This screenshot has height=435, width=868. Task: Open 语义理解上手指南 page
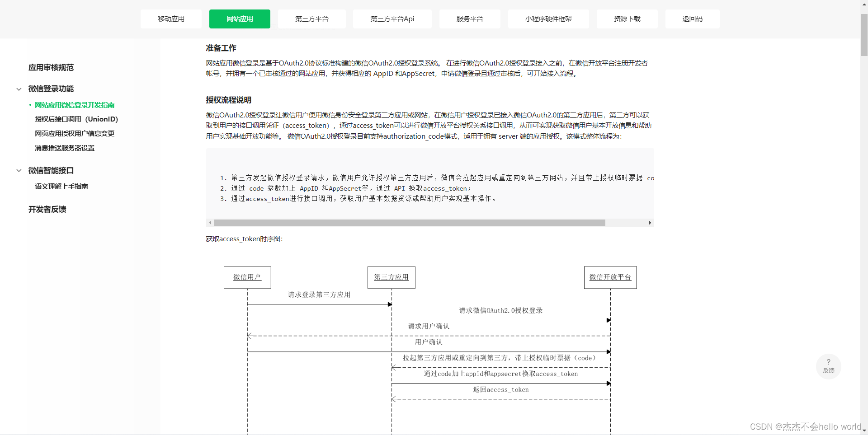(61, 187)
